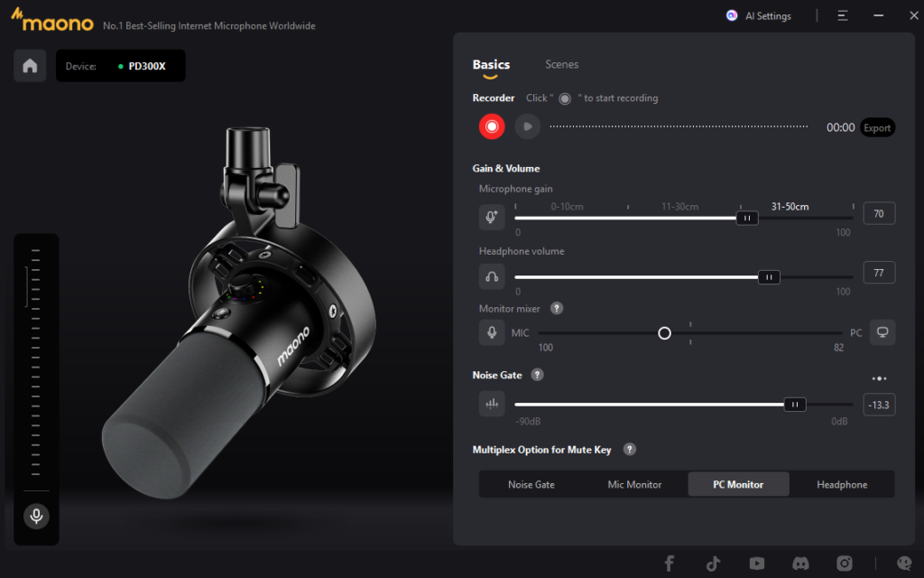
Task: Open the hamburger menu in title bar
Action: coord(842,15)
